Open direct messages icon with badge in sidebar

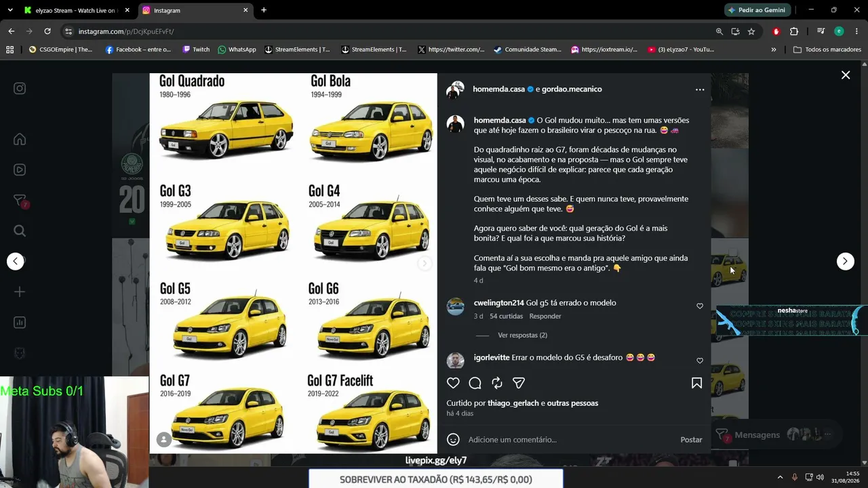(x=20, y=201)
